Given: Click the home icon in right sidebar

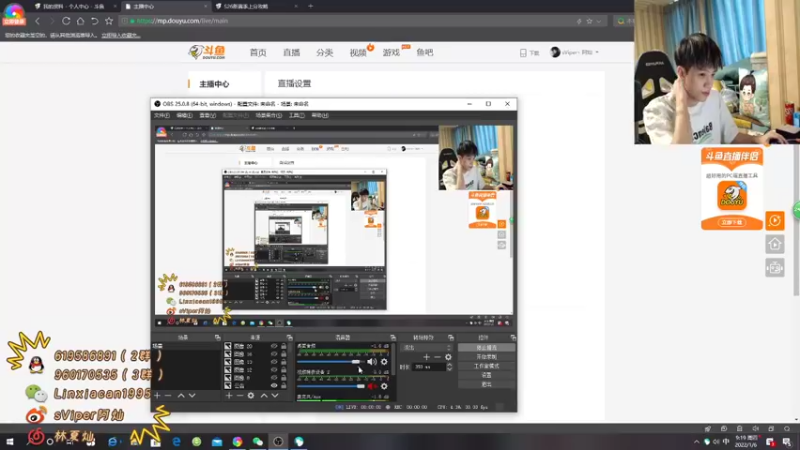Looking at the screenshot, I should click(x=774, y=244).
